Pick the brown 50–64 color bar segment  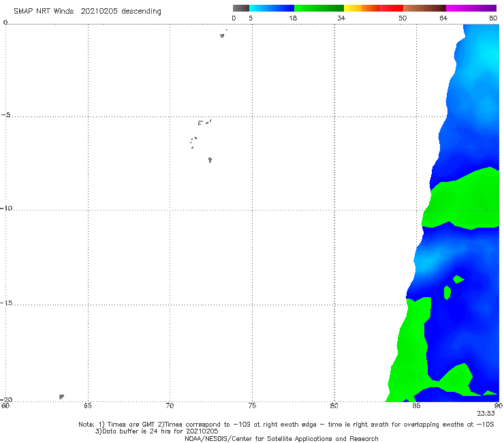pos(424,8)
